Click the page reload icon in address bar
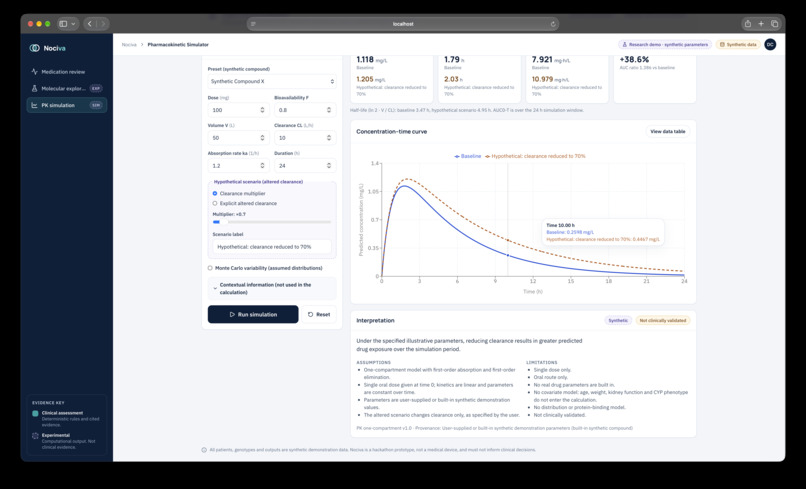 (553, 24)
